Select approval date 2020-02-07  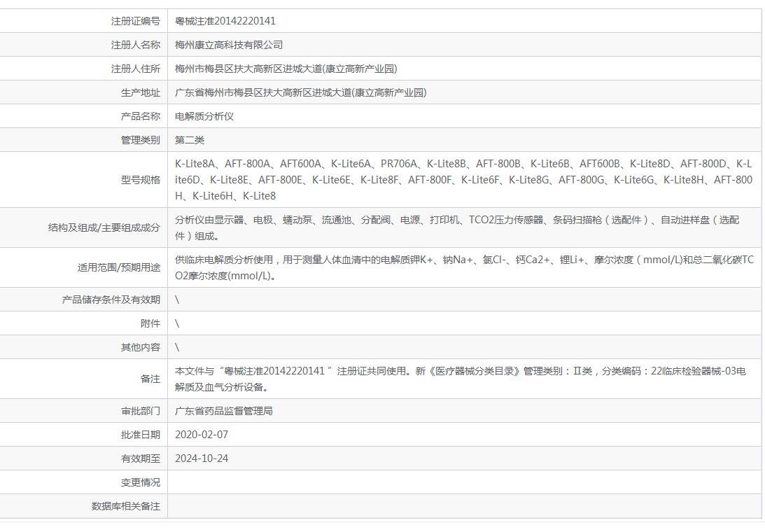202,435
